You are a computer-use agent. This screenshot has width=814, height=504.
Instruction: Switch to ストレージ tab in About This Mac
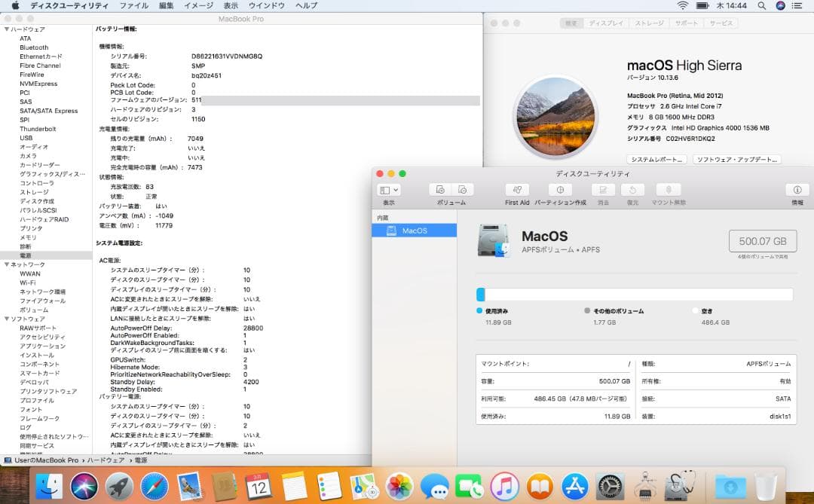(649, 23)
